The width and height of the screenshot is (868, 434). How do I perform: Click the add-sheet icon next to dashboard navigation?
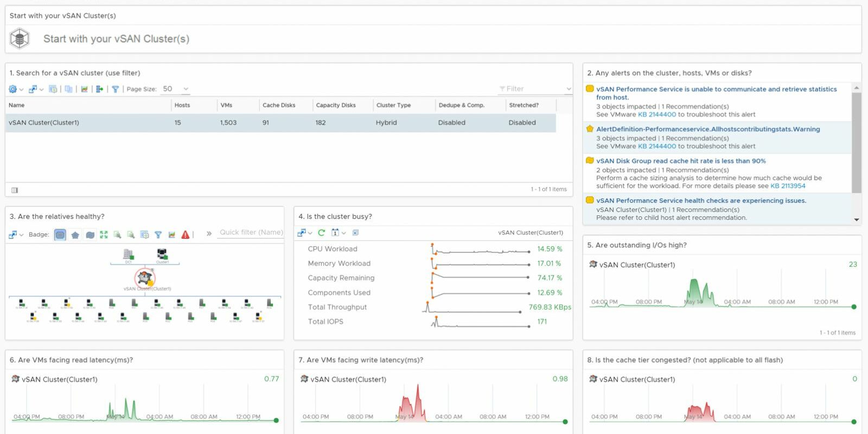[x=53, y=89]
